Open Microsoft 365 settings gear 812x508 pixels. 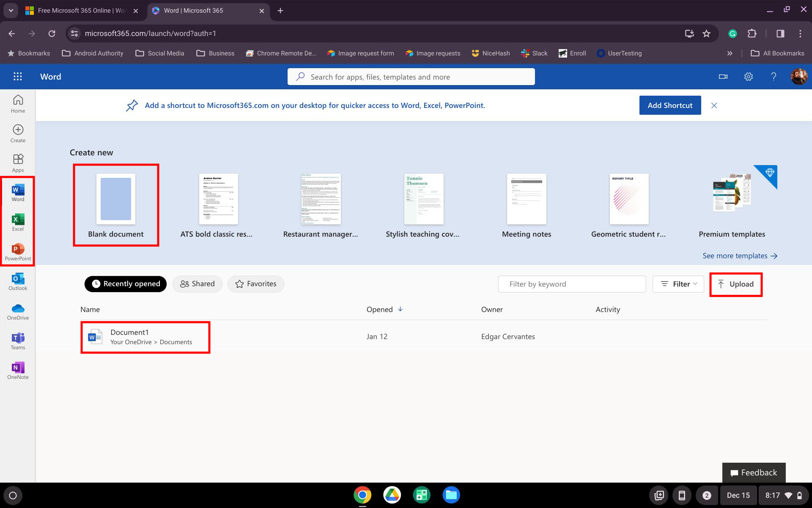748,77
